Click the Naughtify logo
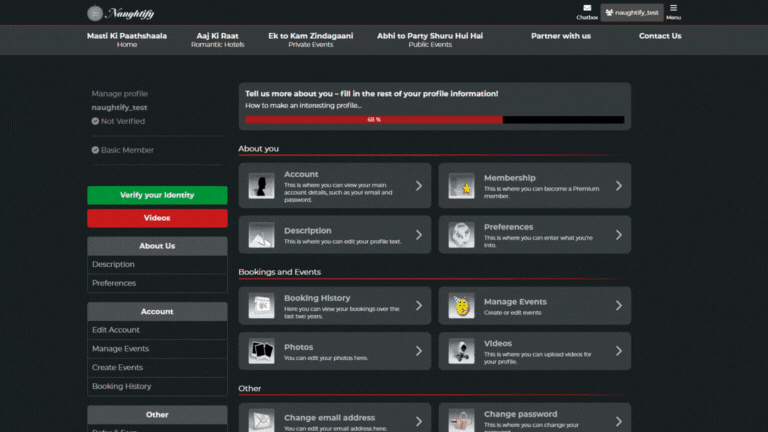Viewport: 768px width, 432px height. tap(120, 13)
